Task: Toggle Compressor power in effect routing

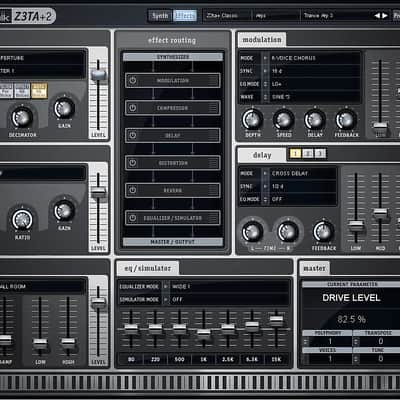Action: click(133, 108)
